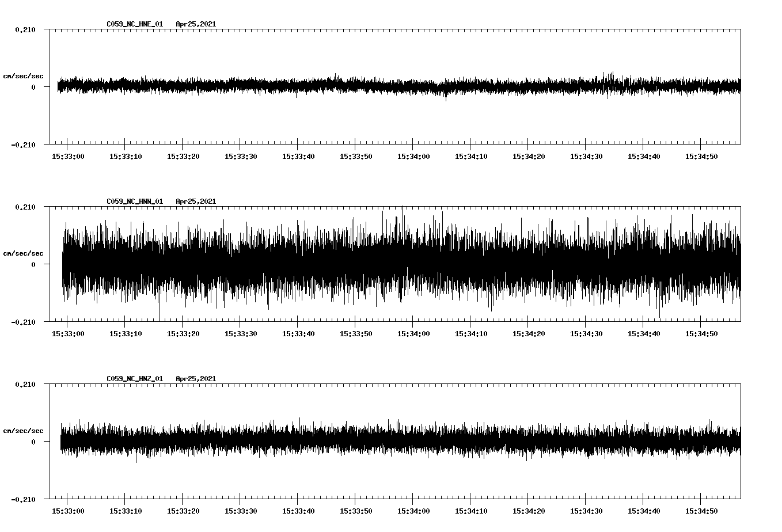Screen dimensions: 782x532
Task: Select the 0.210 amplitude label on top plot
Action: click(x=25, y=29)
